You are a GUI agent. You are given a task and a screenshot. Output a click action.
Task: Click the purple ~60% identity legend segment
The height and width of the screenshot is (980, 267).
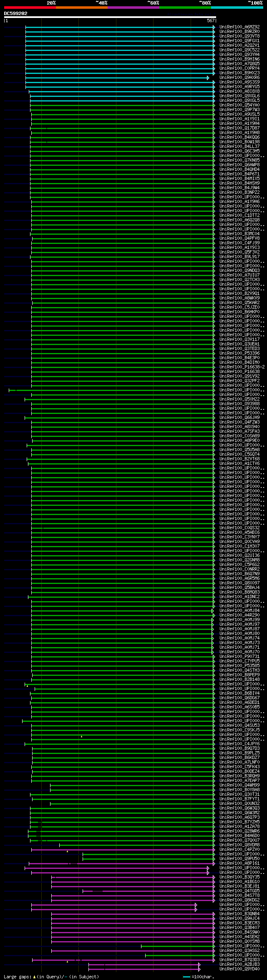coord(133,8)
